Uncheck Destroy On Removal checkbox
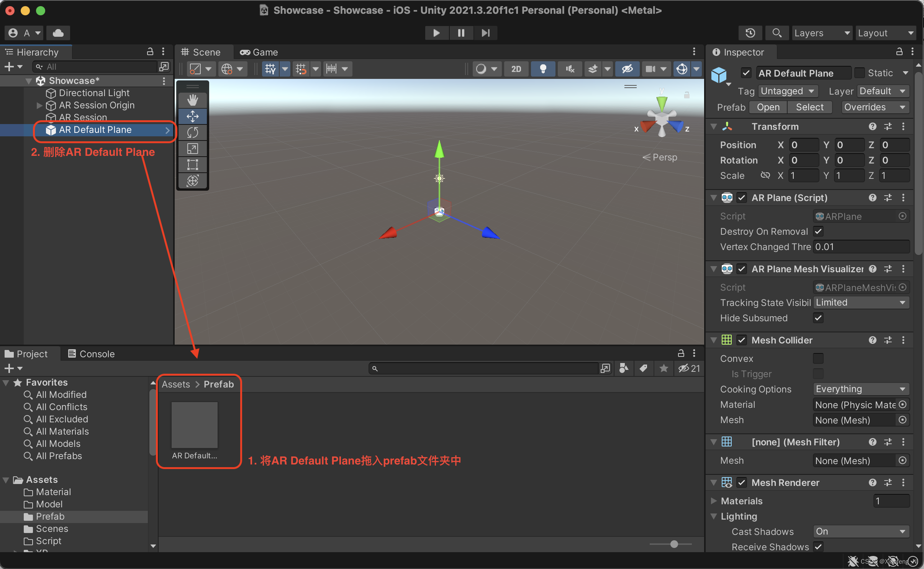Image resolution: width=924 pixels, height=569 pixels. [x=818, y=231]
